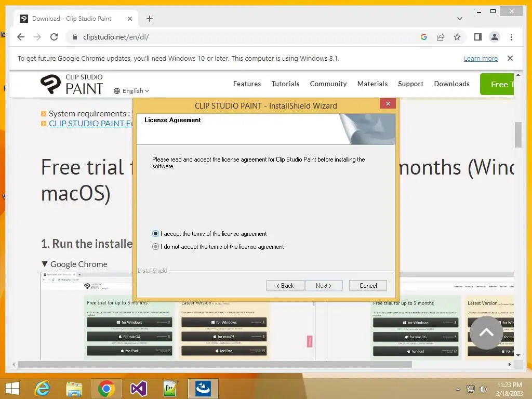Viewport: 532px width, 399px height.
Task: Open File Explorer from the taskbar
Action: coord(74,389)
